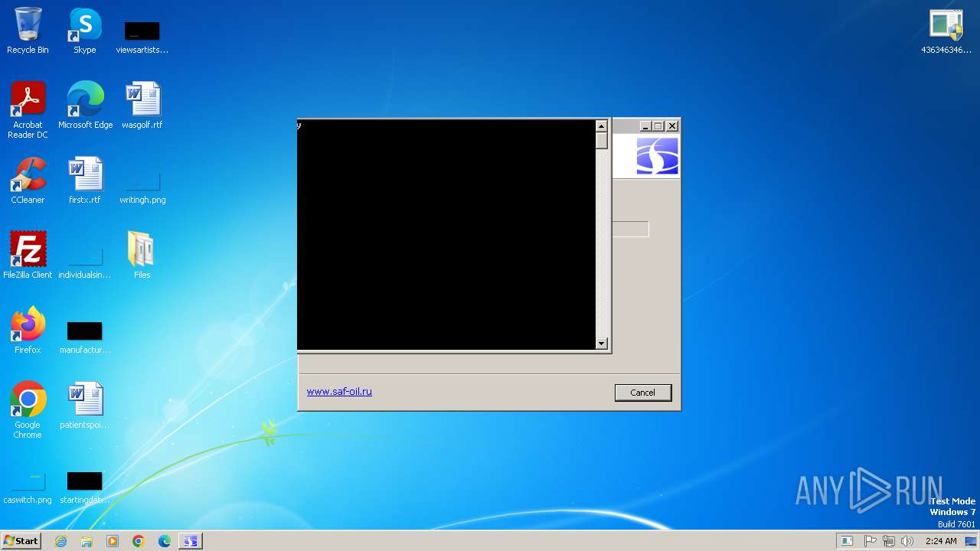Open Microsoft Edge desktop shortcut
Screen dimensions: 980x551
tap(85, 106)
